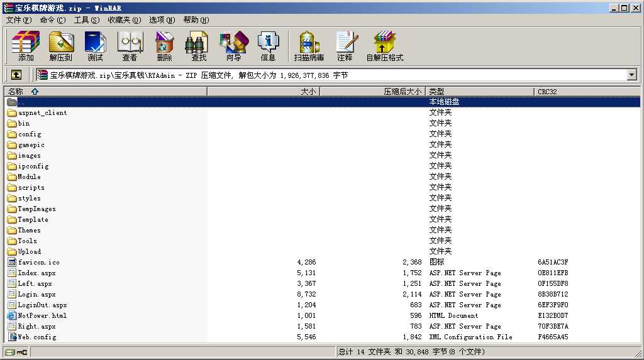Image resolution: width=644 pixels, height=360 pixels.
Task: Click the SFX (自解压格式) toolbar icon
Action: click(x=385, y=46)
